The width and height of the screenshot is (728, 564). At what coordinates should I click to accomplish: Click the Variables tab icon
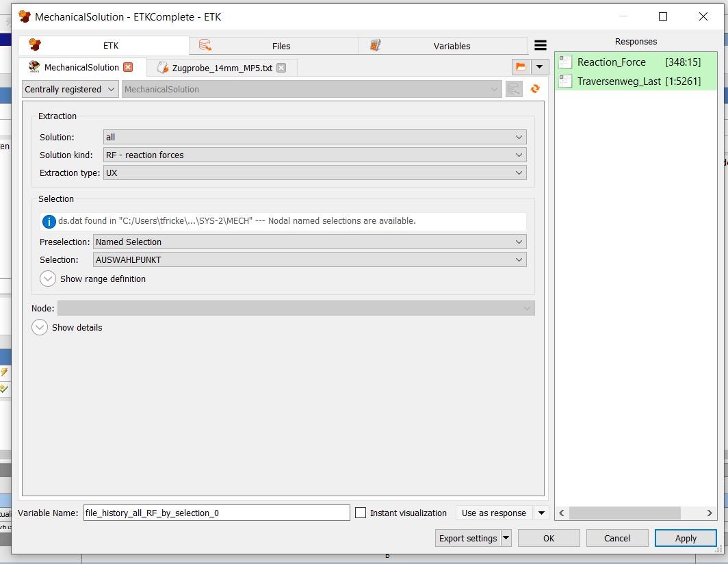pos(375,45)
